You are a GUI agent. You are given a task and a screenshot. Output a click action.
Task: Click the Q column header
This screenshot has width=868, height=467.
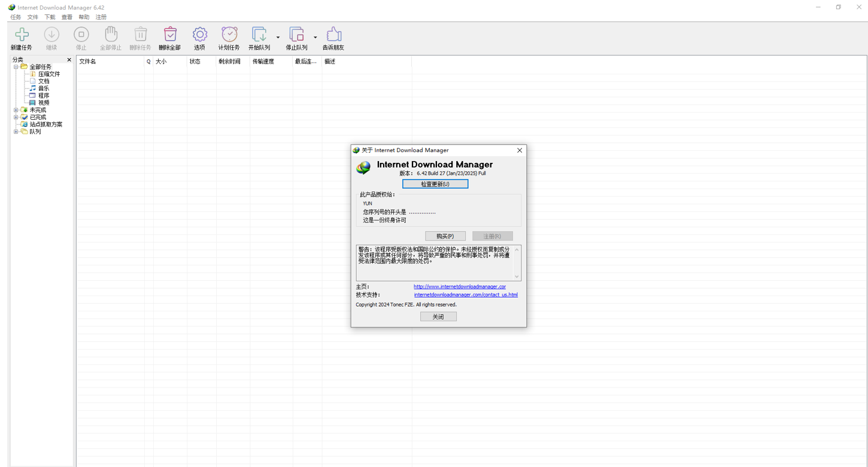(148, 62)
